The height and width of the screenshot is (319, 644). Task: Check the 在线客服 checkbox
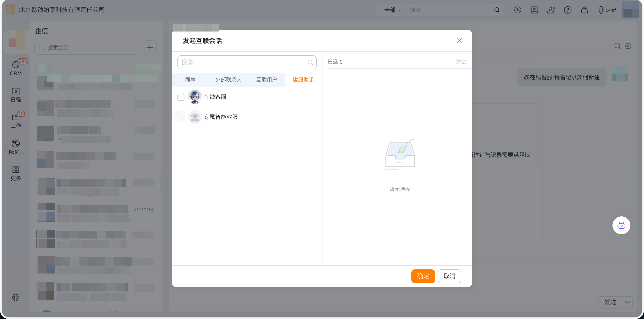point(181,97)
